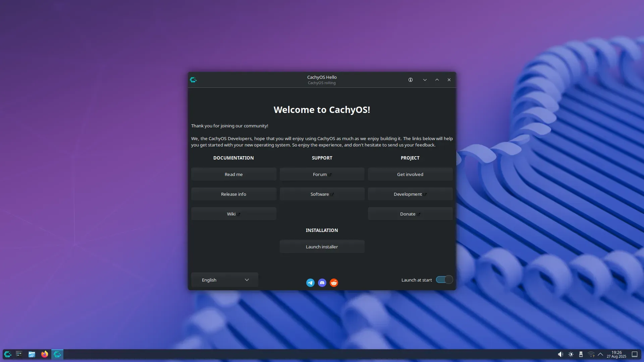Click the About info icon in titlebar
This screenshot has height=362, width=644.
point(411,80)
